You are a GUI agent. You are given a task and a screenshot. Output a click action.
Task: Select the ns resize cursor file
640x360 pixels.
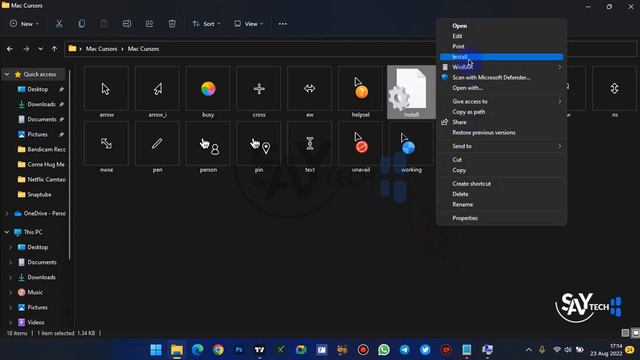point(614,93)
